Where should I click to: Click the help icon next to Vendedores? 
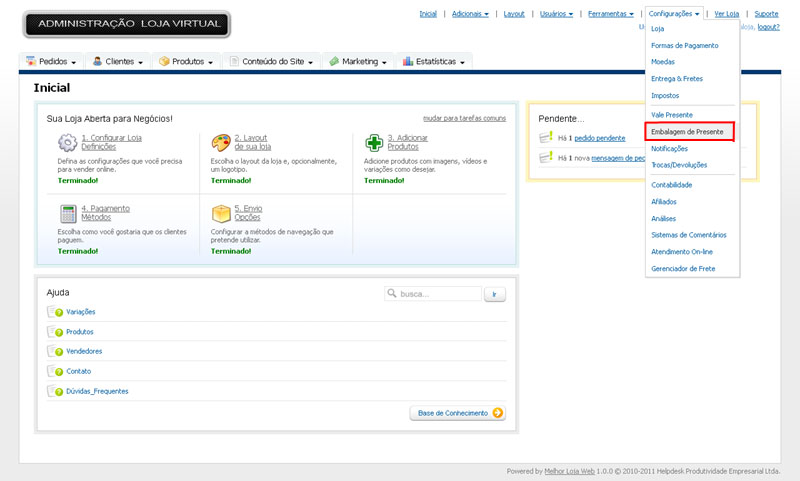pyautogui.click(x=55, y=351)
